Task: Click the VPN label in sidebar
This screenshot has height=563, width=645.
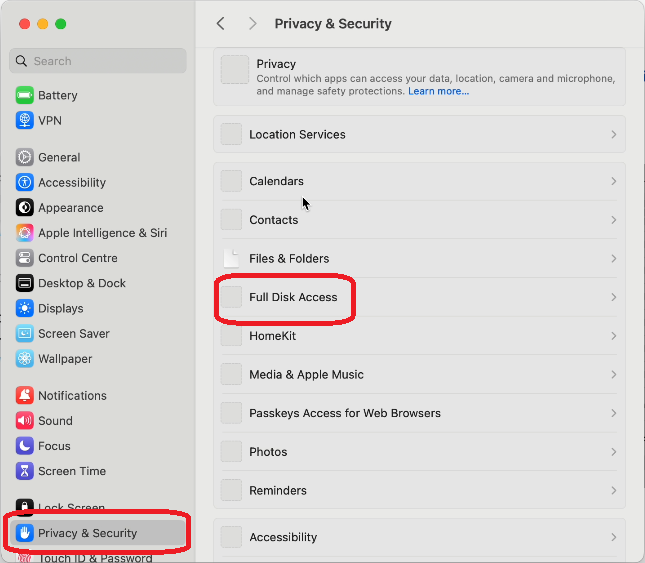Action: tap(50, 120)
